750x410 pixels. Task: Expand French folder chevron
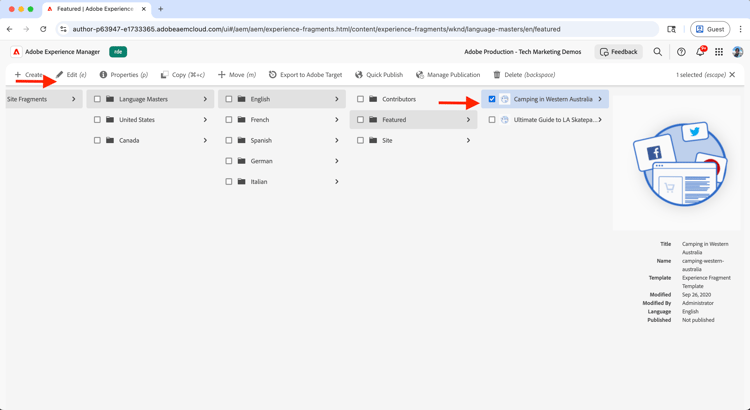337,120
